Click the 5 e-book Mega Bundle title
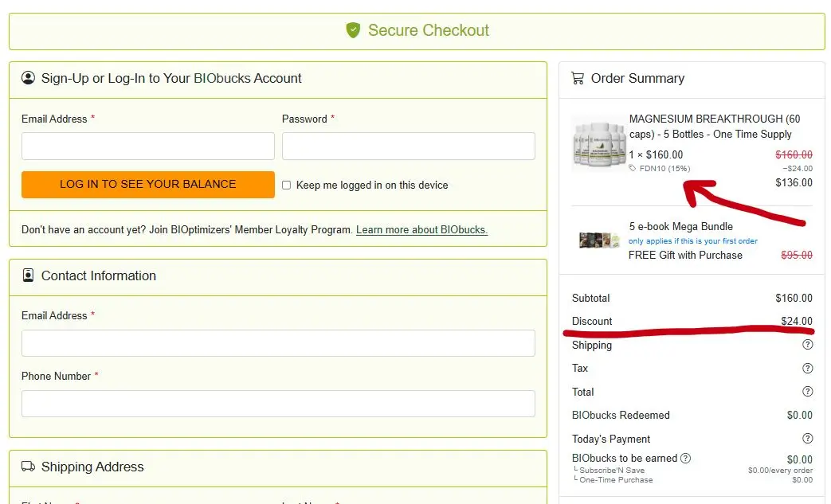Viewport: 831px width, 504px height. click(x=681, y=227)
